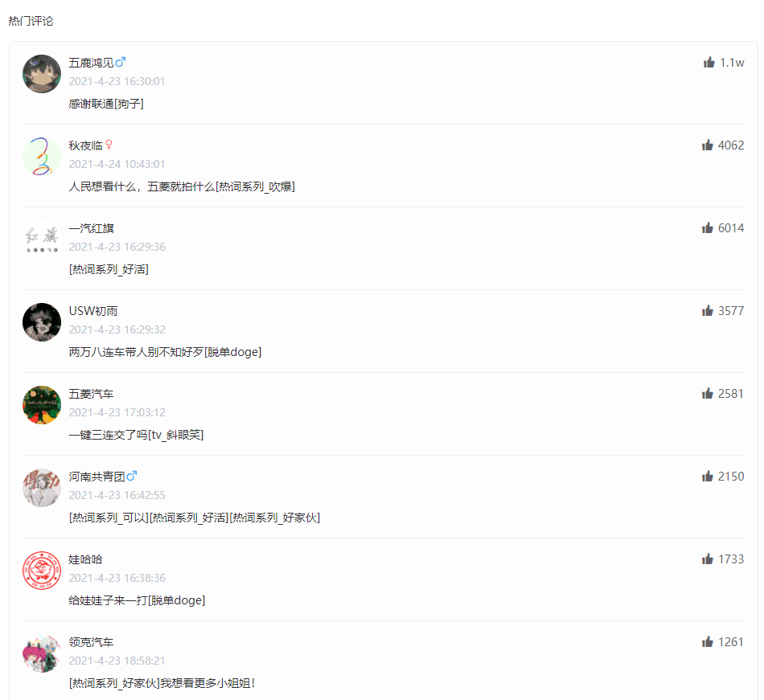The image size is (764, 700).
Task: Click the female gender icon beside 秋夜临
Action: click(x=109, y=145)
